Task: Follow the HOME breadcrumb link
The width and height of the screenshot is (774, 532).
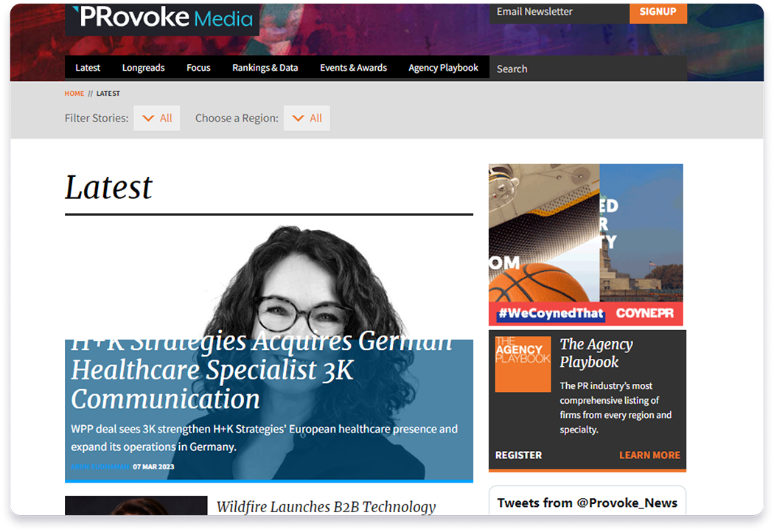Action: (x=74, y=94)
